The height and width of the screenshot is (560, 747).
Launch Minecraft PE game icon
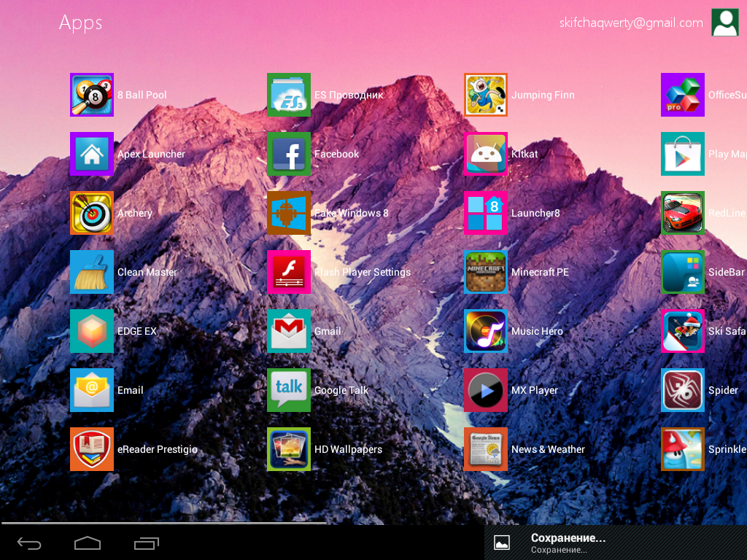[486, 272]
